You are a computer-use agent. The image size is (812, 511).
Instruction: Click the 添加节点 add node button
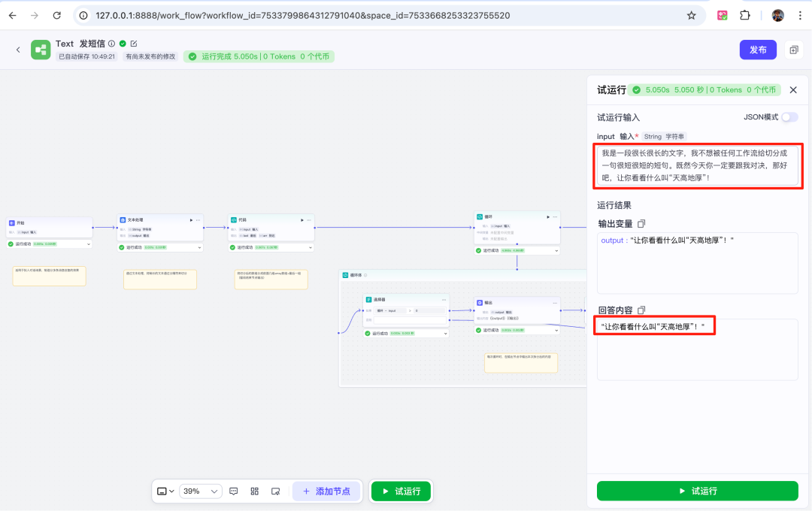tap(327, 491)
